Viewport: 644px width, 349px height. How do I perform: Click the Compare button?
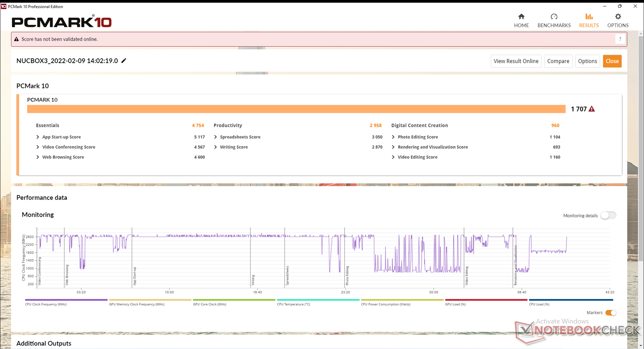tap(558, 61)
